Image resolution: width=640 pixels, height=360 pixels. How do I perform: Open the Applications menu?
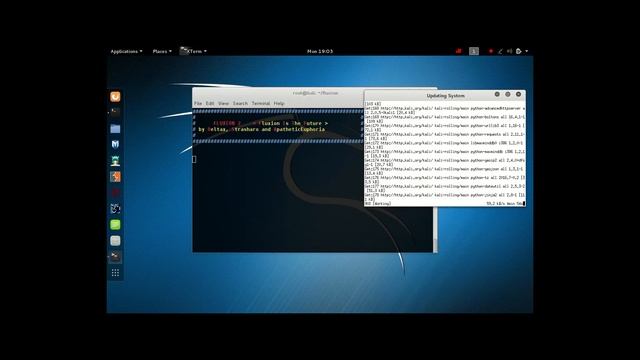click(126, 51)
